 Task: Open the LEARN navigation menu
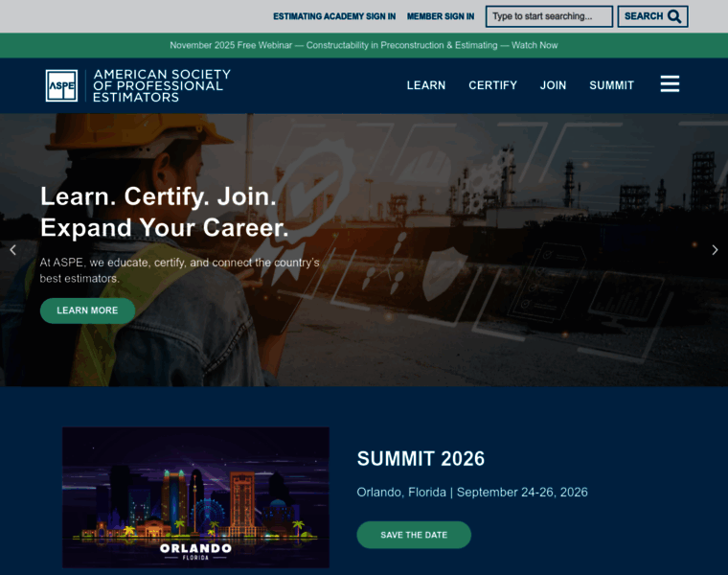[425, 85]
